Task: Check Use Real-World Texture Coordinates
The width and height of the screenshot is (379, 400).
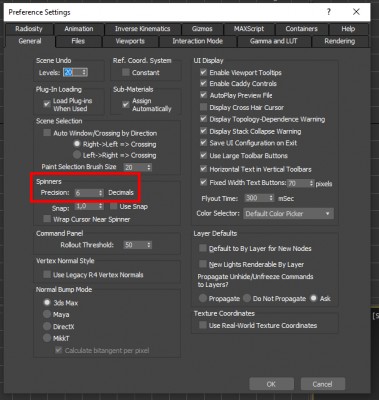Action: tap(203, 325)
